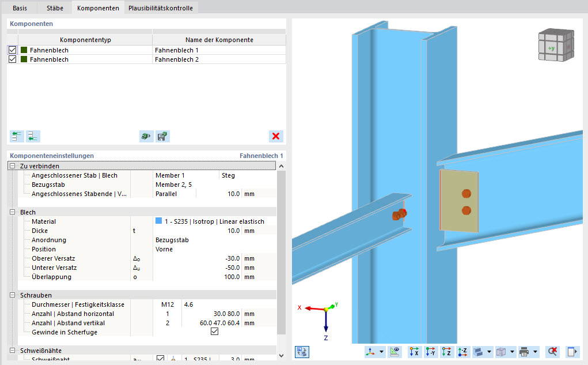Click the Anordnung value Bezugsstab
588x365 pixels.
coord(172,240)
